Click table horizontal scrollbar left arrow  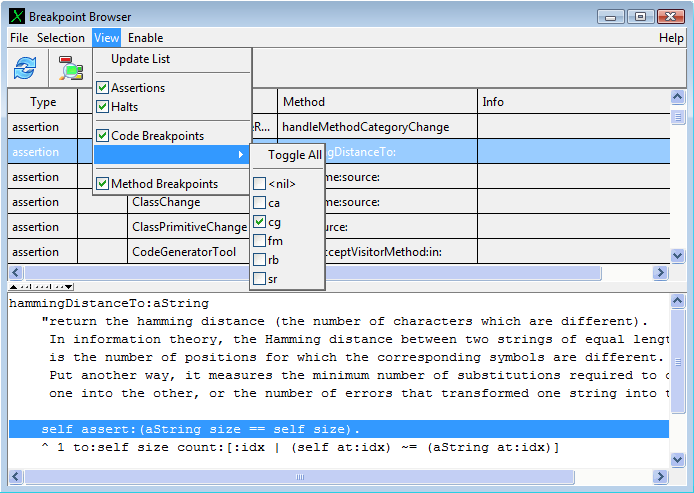[x=15, y=273]
